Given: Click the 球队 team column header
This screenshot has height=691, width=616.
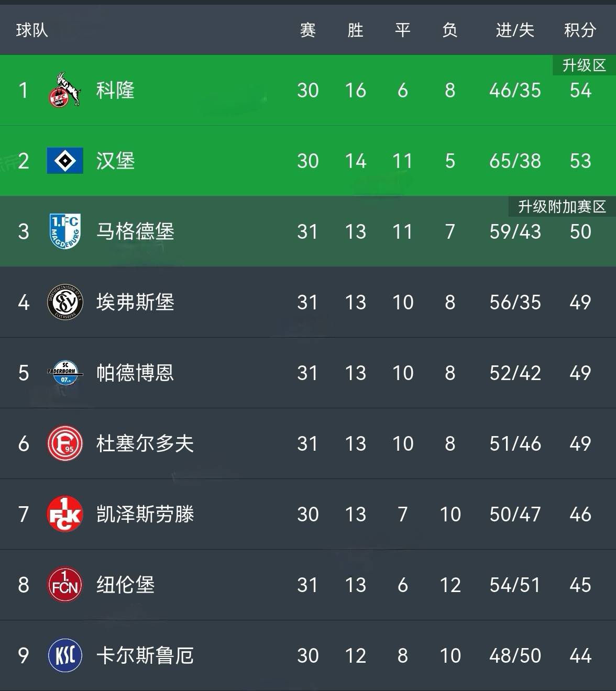Looking at the screenshot, I should click(32, 30).
